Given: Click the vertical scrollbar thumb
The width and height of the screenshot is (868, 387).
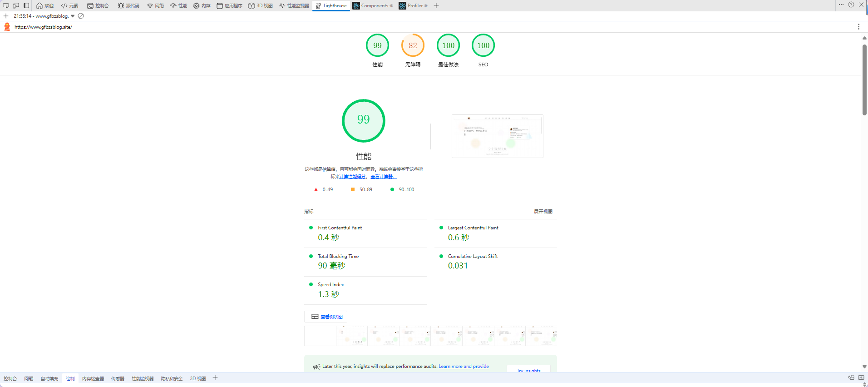Looking at the screenshot, I should coord(864,79).
